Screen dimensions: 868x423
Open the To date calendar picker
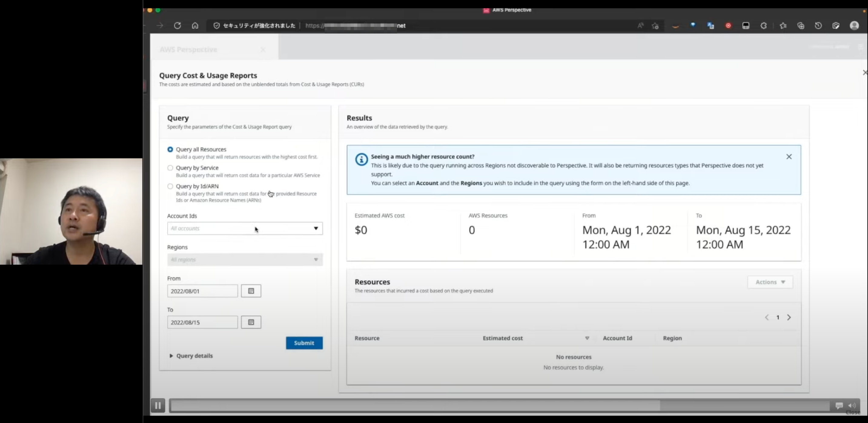pos(251,322)
